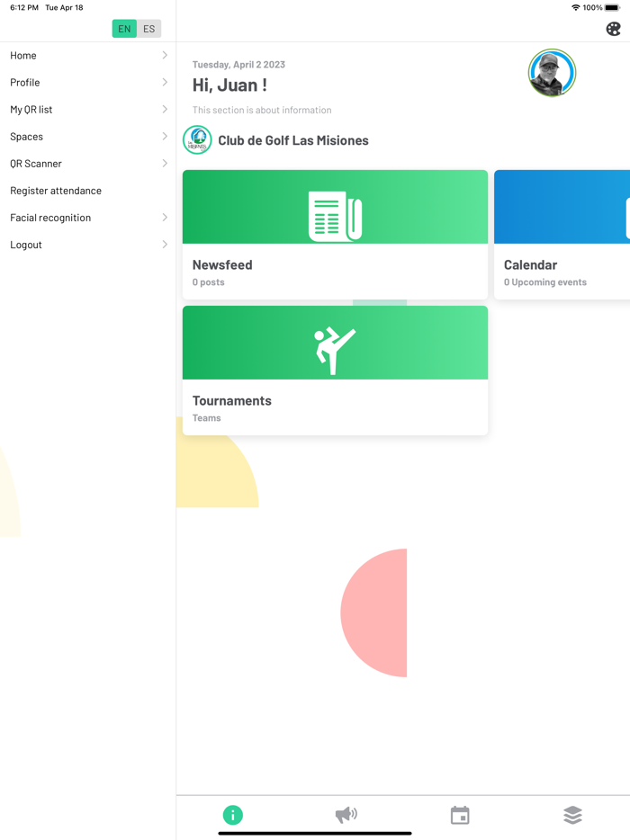Tap the battery indicator in status bar

tap(612, 7)
